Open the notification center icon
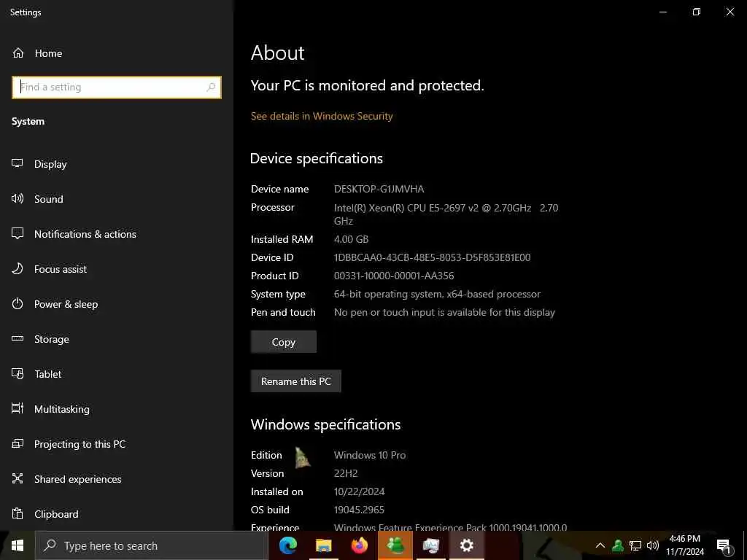This screenshot has width=747, height=560. tap(724, 546)
